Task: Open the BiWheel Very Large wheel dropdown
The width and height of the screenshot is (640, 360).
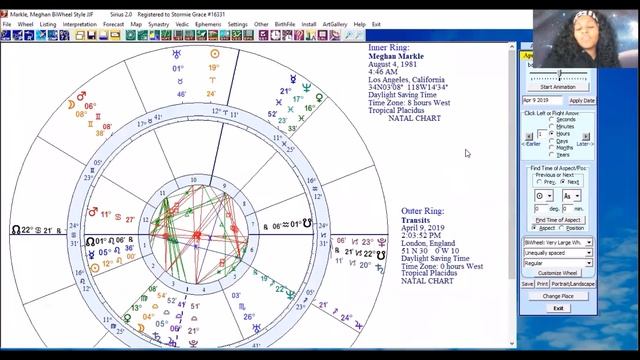Action: tap(558, 242)
